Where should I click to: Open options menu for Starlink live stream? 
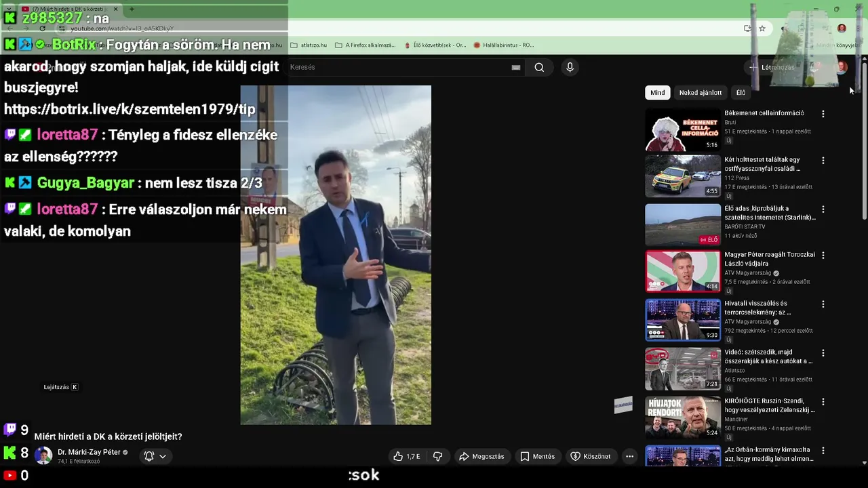pos(823,209)
